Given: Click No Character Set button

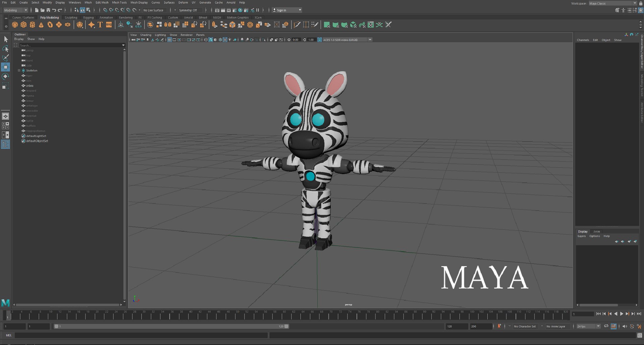Looking at the screenshot, I should click(525, 327).
